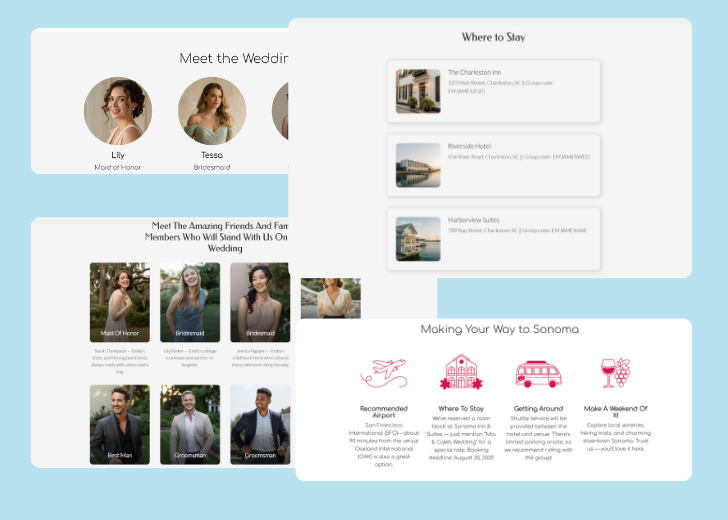The width and height of the screenshot is (728, 520).
Task: Open Tessa's circular portrait photo
Action: pos(212,111)
